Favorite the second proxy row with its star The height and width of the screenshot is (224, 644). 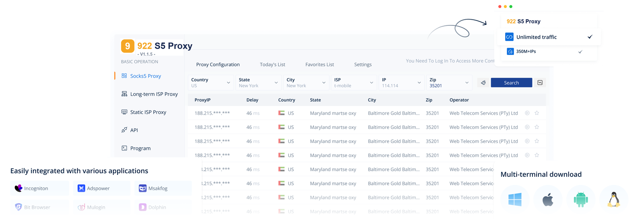coord(537,127)
